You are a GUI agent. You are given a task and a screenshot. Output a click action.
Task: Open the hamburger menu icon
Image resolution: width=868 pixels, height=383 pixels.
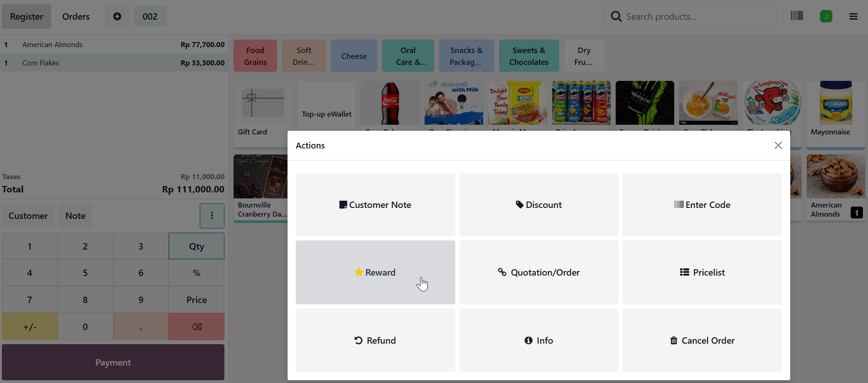pyautogui.click(x=853, y=16)
